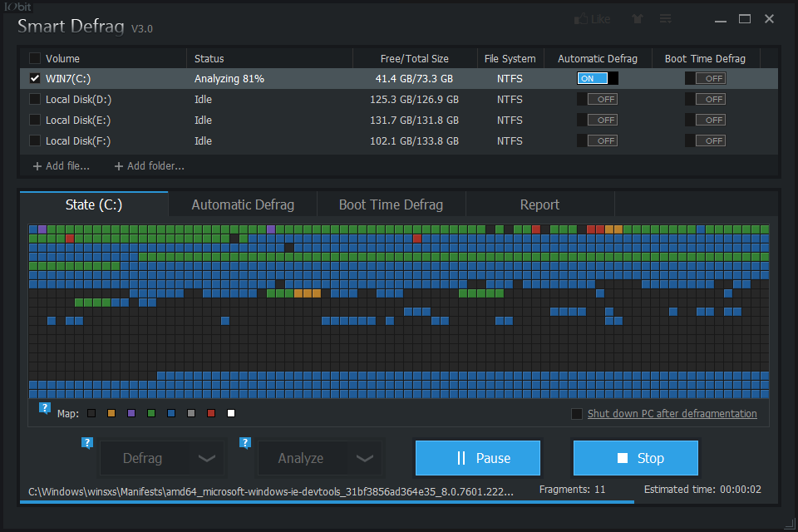Click the Status column header
Image resolution: width=798 pixels, height=532 pixels.
coord(209,58)
